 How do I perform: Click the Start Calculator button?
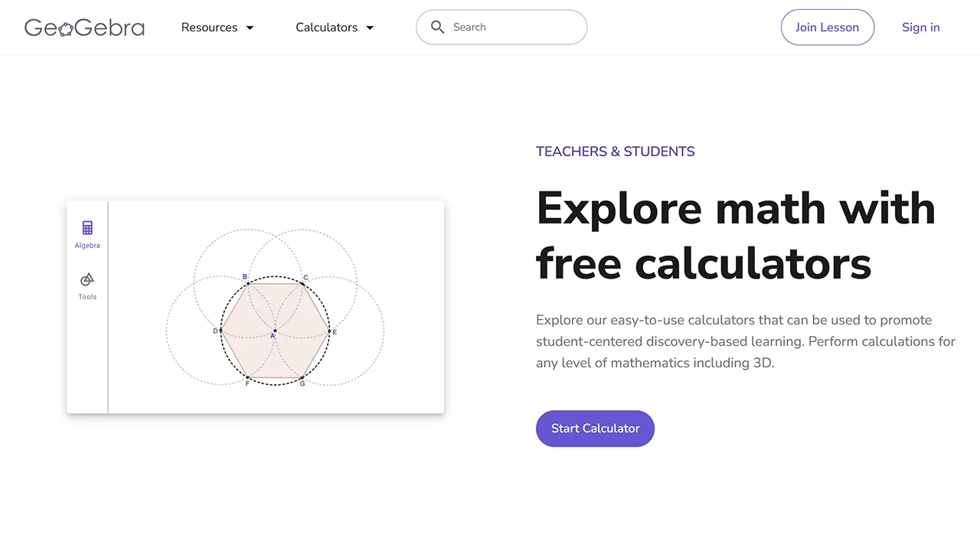click(x=595, y=429)
